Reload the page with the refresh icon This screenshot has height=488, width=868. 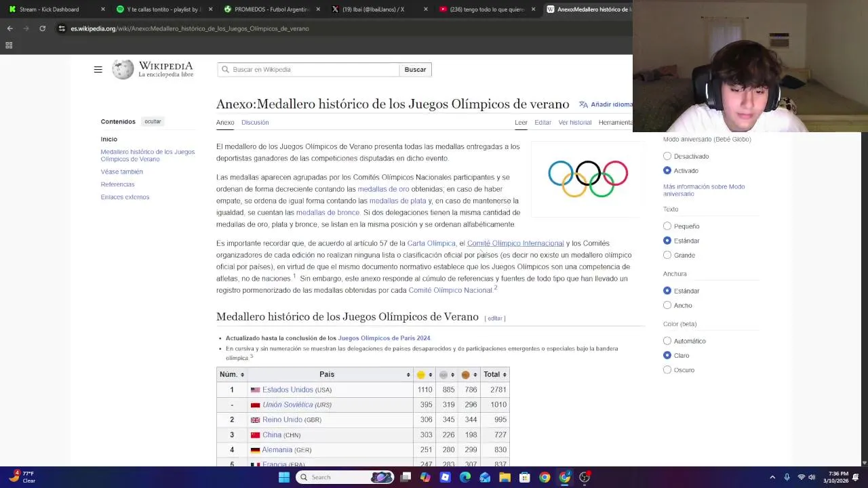(42, 28)
